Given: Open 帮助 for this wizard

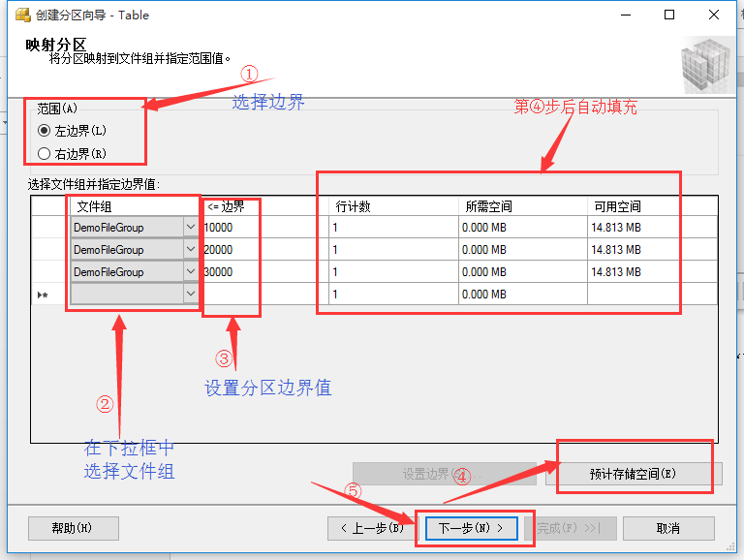Looking at the screenshot, I should (x=73, y=528).
